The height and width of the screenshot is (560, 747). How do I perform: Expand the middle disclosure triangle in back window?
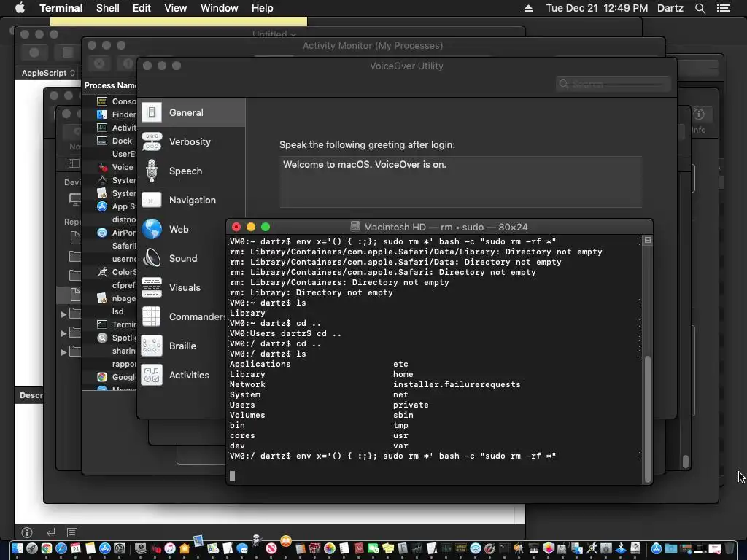(63, 333)
